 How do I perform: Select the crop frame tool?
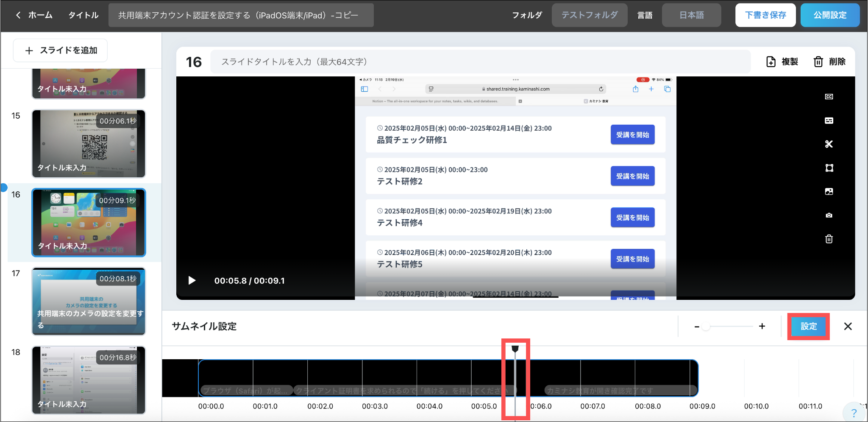tap(829, 168)
